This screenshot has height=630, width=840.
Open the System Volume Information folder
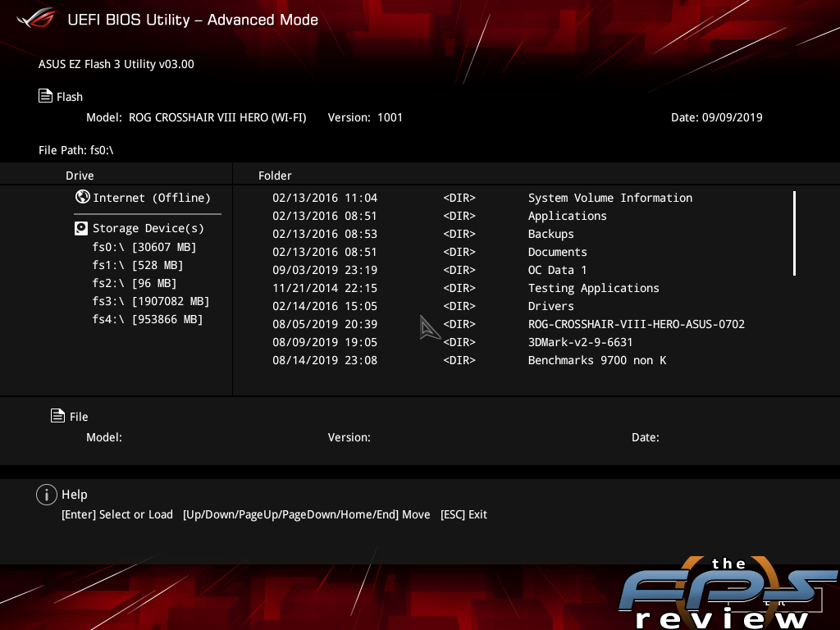610,198
